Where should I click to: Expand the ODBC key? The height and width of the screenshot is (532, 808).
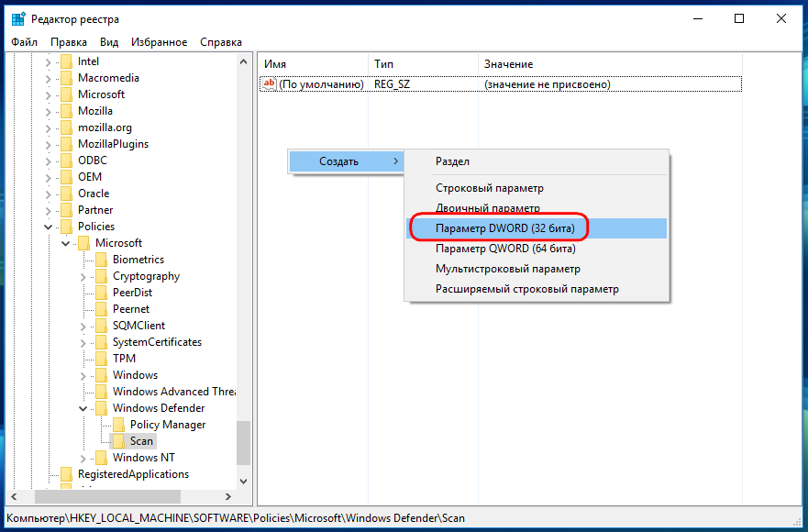point(48,161)
